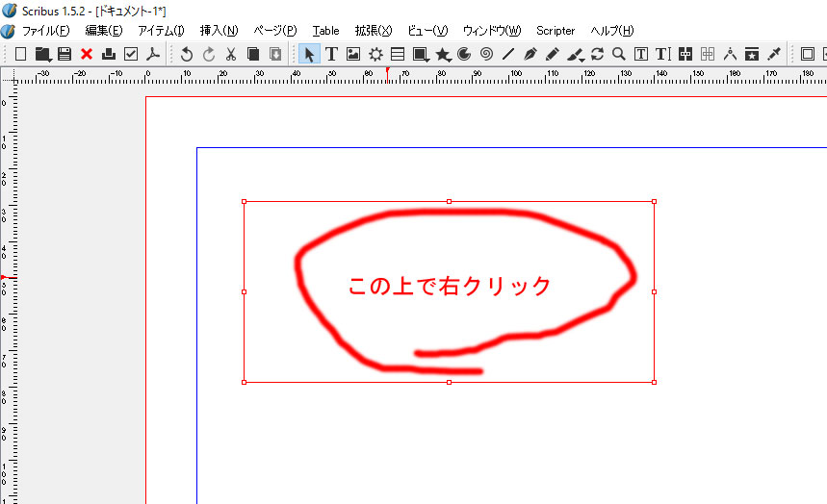The width and height of the screenshot is (827, 504).
Task: Export as PDF with the Acrobat icon
Action: [153, 54]
